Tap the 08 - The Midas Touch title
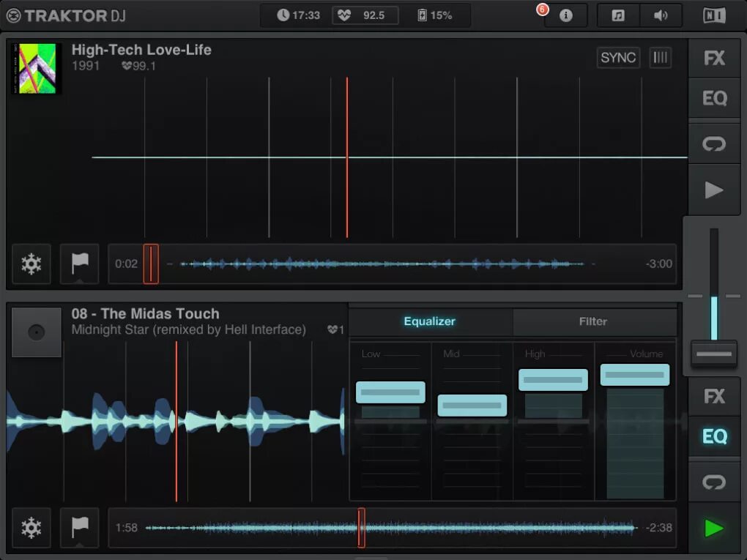 [x=145, y=314]
